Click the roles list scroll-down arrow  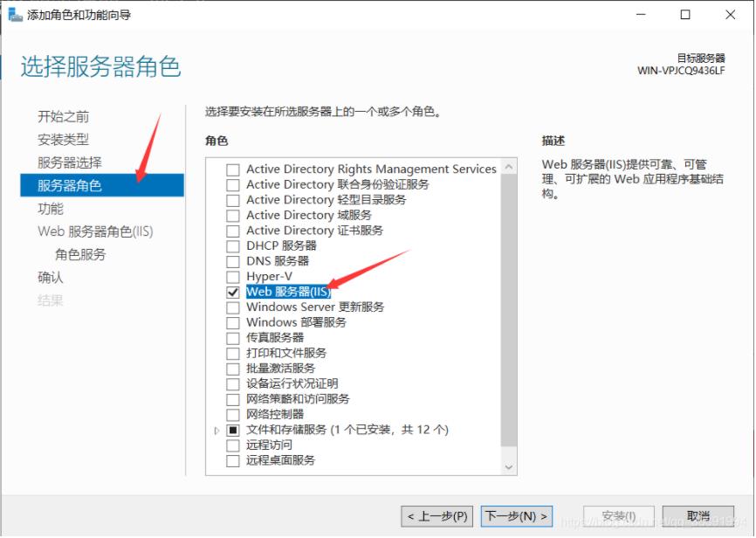[509, 466]
